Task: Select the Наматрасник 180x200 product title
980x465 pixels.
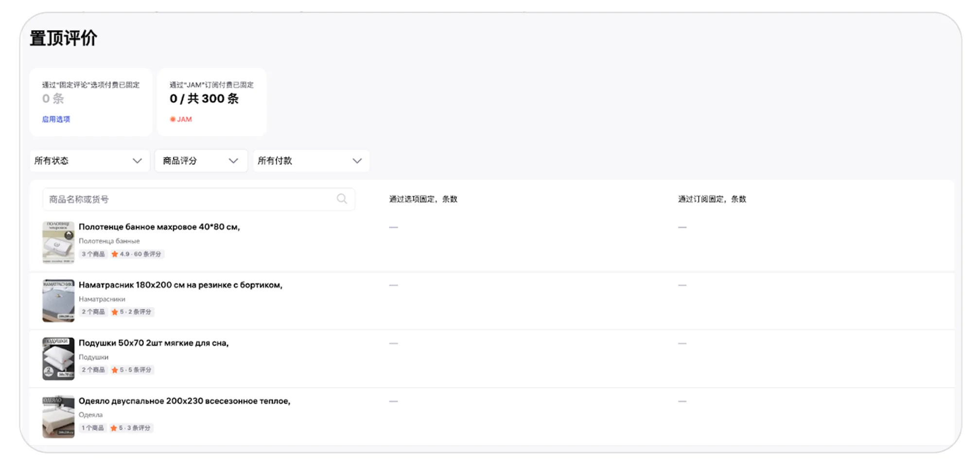Action: point(180,285)
